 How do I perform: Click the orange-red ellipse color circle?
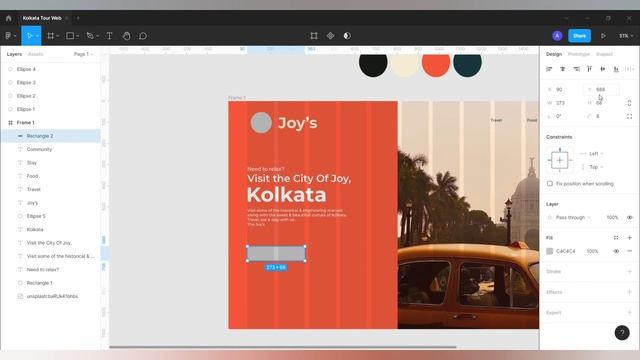click(436, 64)
